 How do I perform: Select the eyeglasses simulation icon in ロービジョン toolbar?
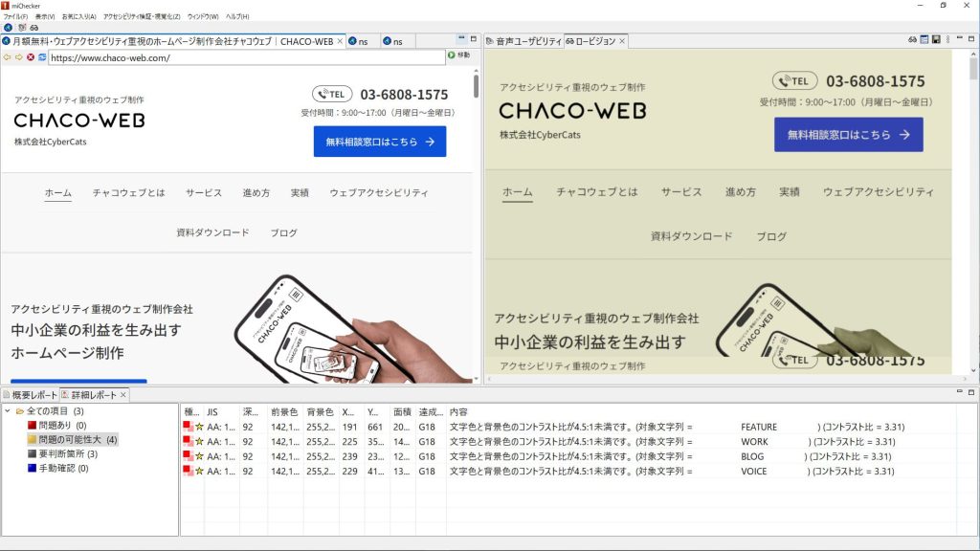[x=912, y=39]
